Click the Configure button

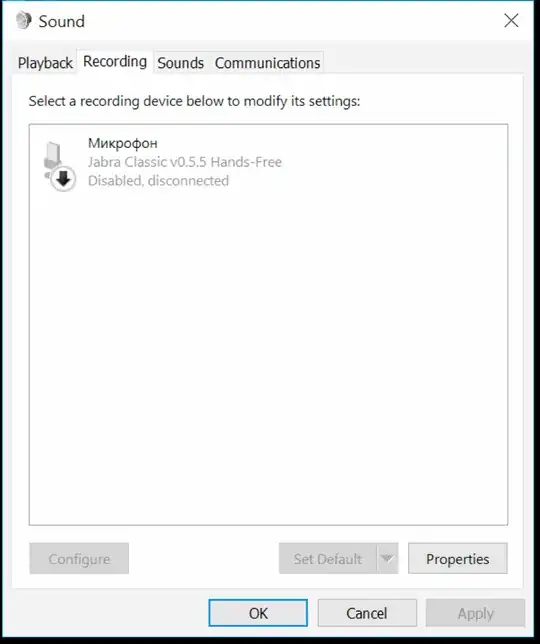pyautogui.click(x=79, y=559)
